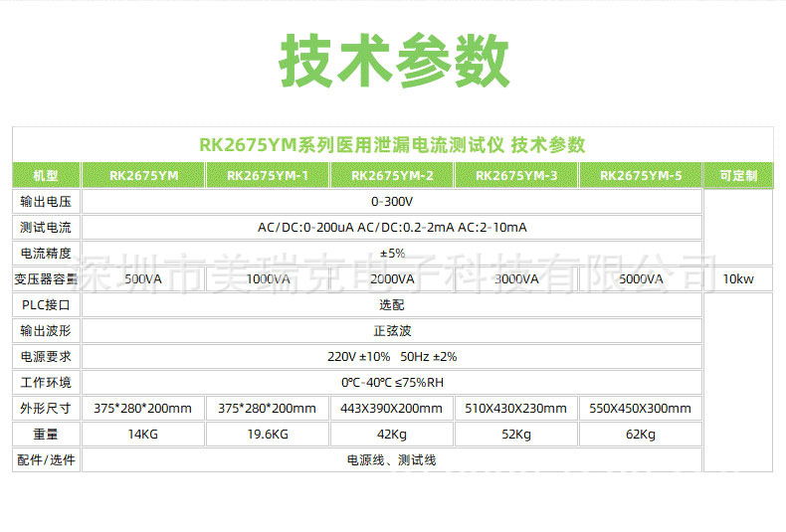Click the 测试电流 row label
786x532 pixels.
point(46,228)
